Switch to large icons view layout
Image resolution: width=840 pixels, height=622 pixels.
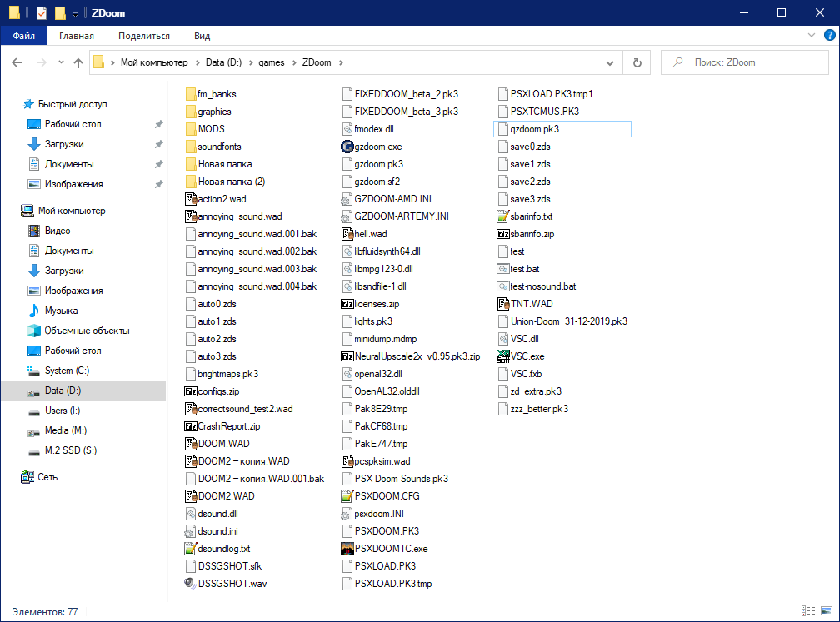point(827,611)
